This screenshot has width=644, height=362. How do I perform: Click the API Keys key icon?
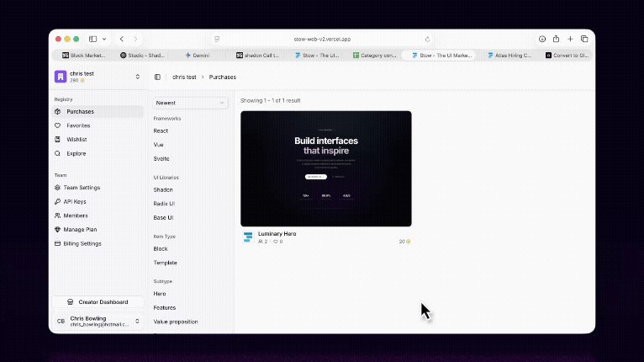point(57,201)
